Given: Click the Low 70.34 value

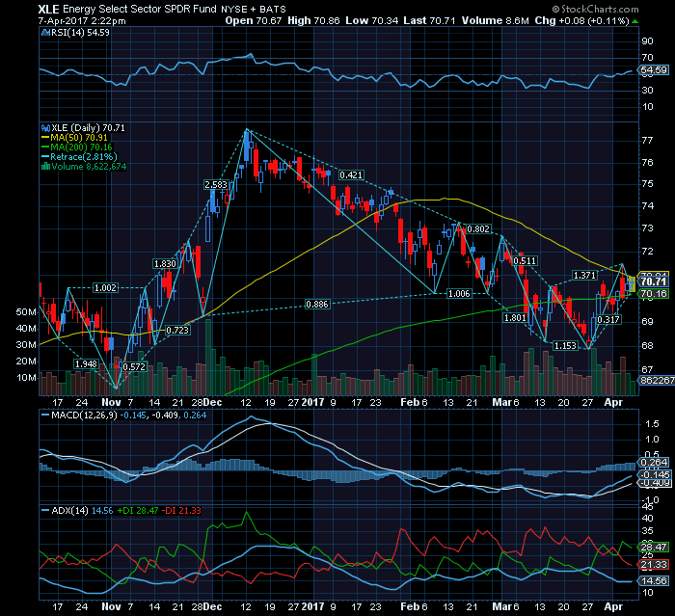Looking at the screenshot, I should [371, 20].
